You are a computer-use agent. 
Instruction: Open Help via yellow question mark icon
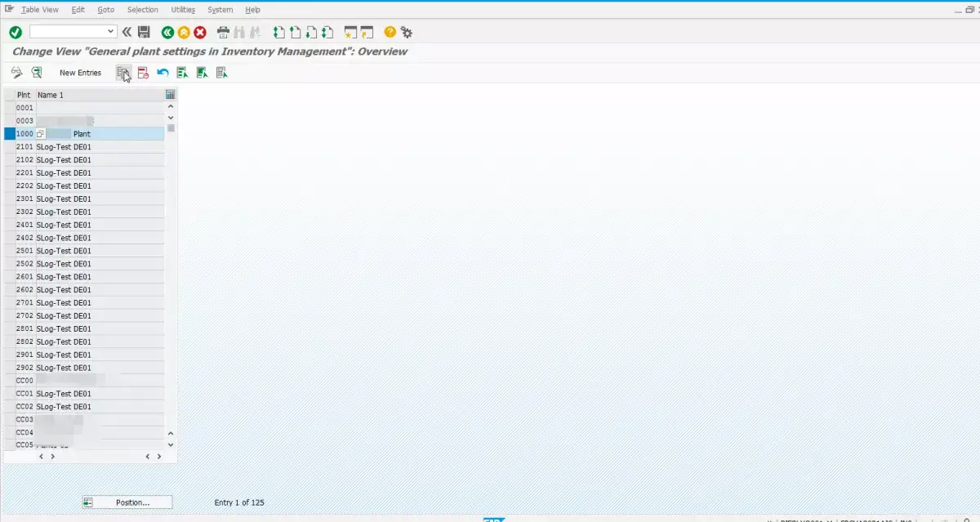390,32
